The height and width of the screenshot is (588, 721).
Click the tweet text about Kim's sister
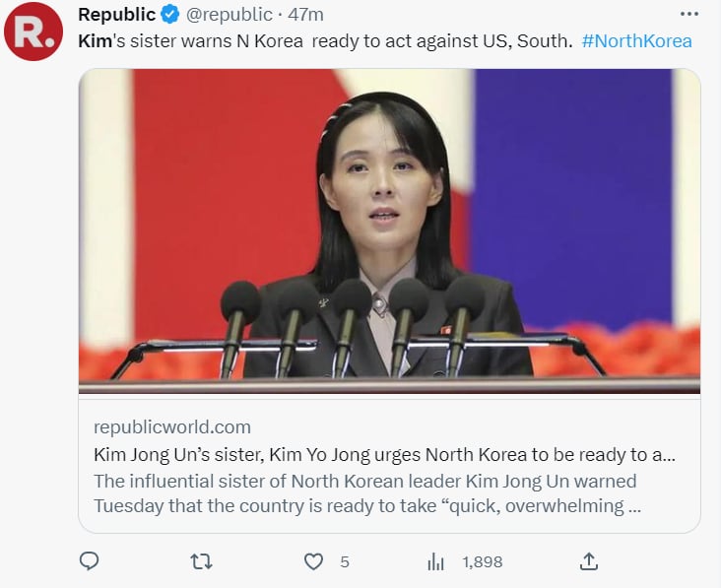point(326,41)
